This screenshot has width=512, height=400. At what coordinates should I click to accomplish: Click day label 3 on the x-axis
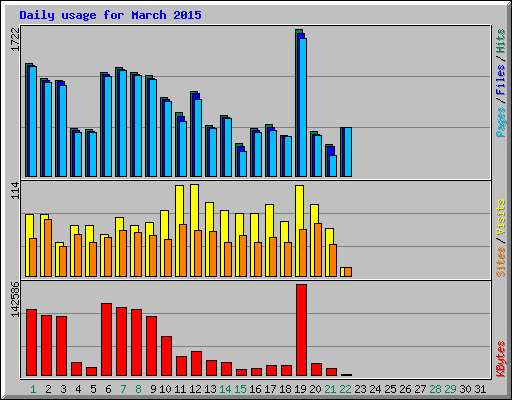point(63,389)
